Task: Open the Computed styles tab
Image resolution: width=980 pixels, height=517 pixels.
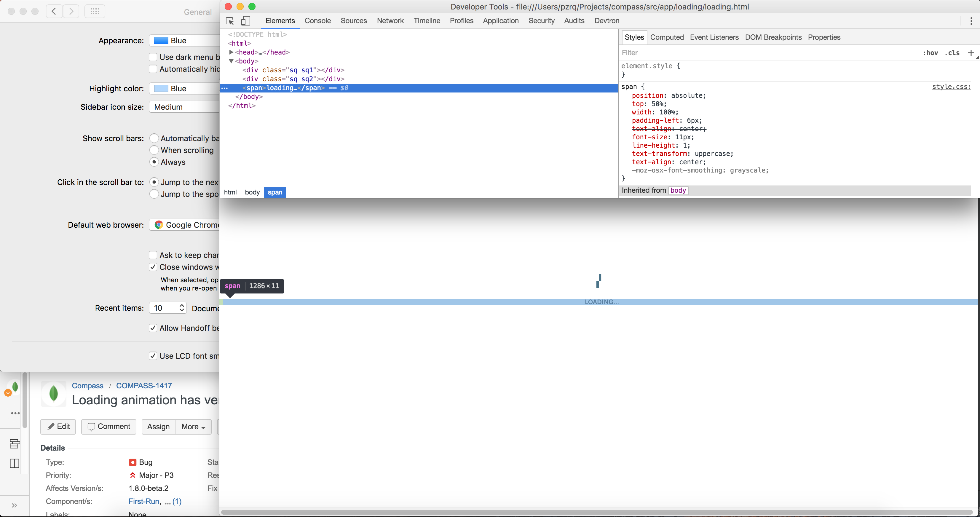Action: point(666,37)
